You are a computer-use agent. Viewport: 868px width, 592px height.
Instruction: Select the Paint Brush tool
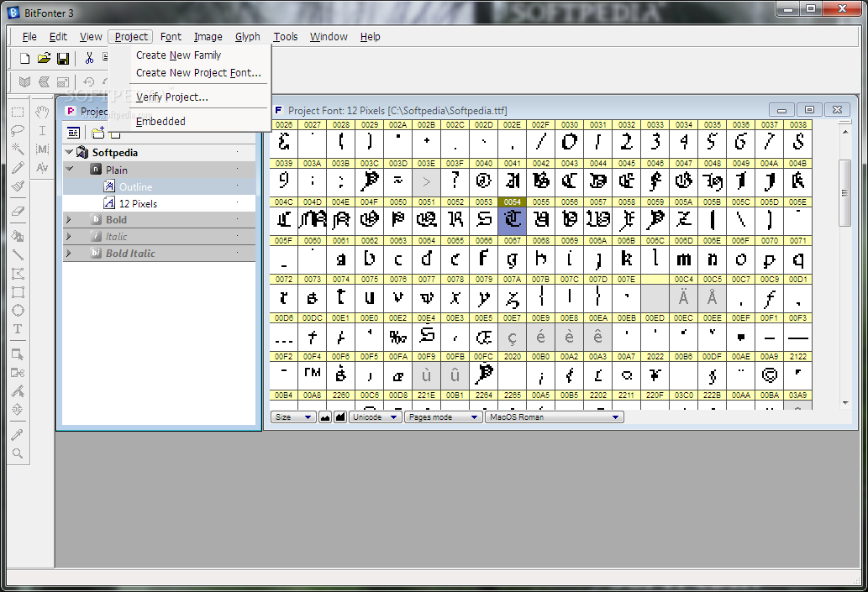(x=18, y=186)
